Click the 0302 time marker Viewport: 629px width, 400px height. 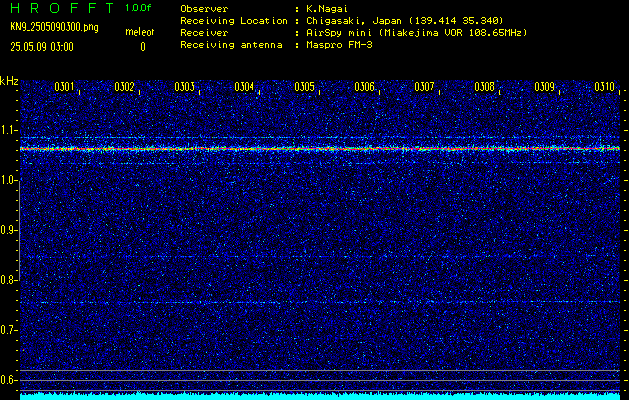(124, 87)
